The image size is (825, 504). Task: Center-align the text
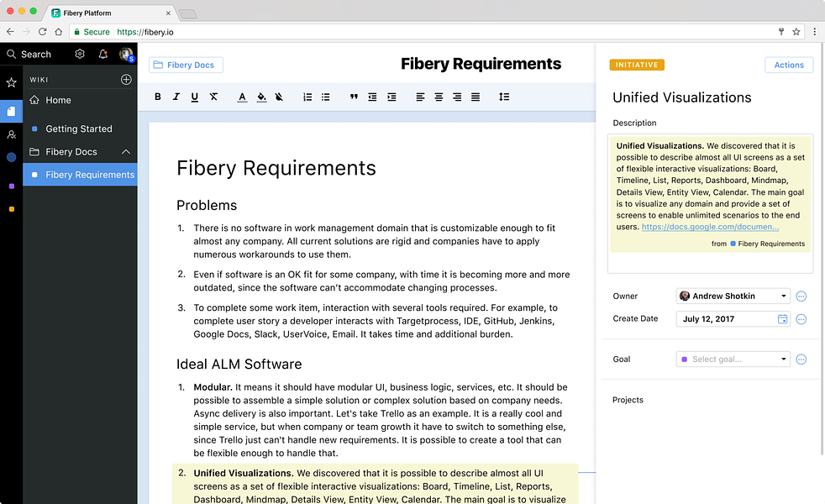point(439,97)
